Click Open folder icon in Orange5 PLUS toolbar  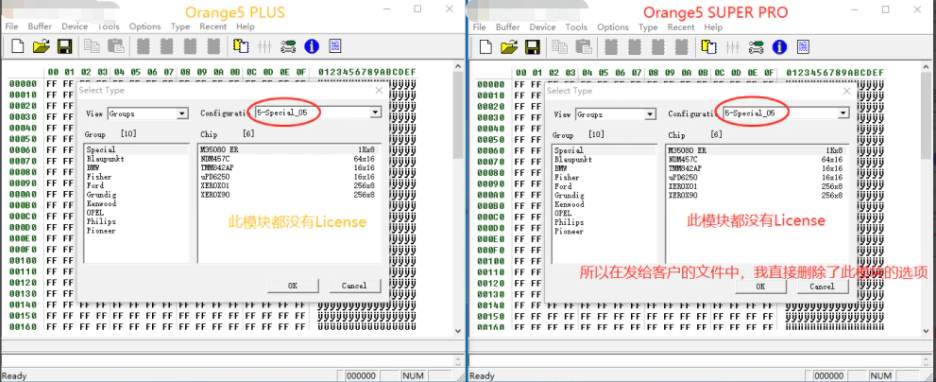tap(41, 46)
